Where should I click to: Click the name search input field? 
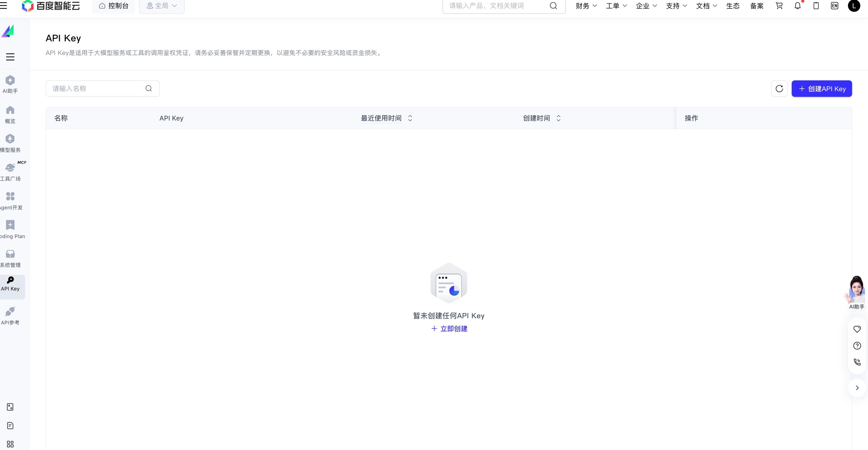coord(98,88)
